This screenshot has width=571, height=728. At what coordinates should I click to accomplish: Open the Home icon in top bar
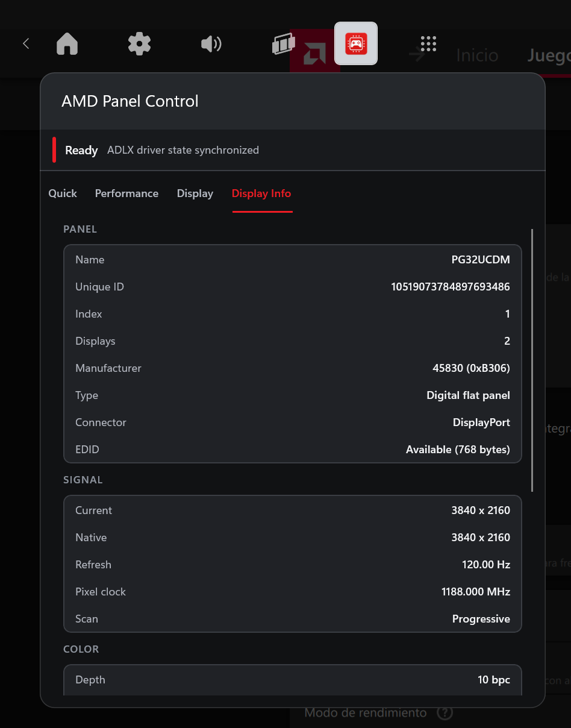tap(67, 43)
